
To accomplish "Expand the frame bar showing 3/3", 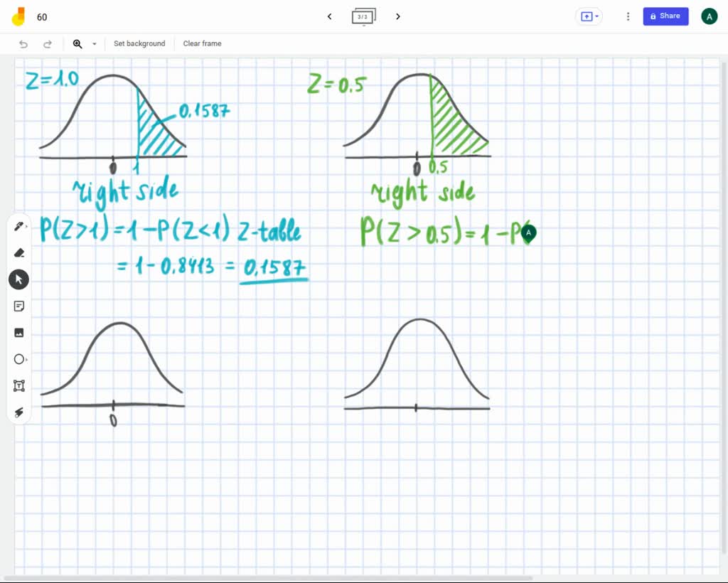I will (x=363, y=16).
